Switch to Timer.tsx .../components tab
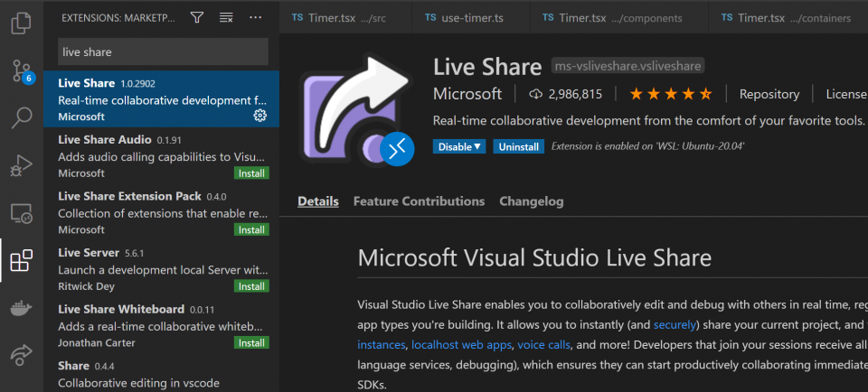Image resolution: width=868 pixels, height=392 pixels. pos(618,18)
